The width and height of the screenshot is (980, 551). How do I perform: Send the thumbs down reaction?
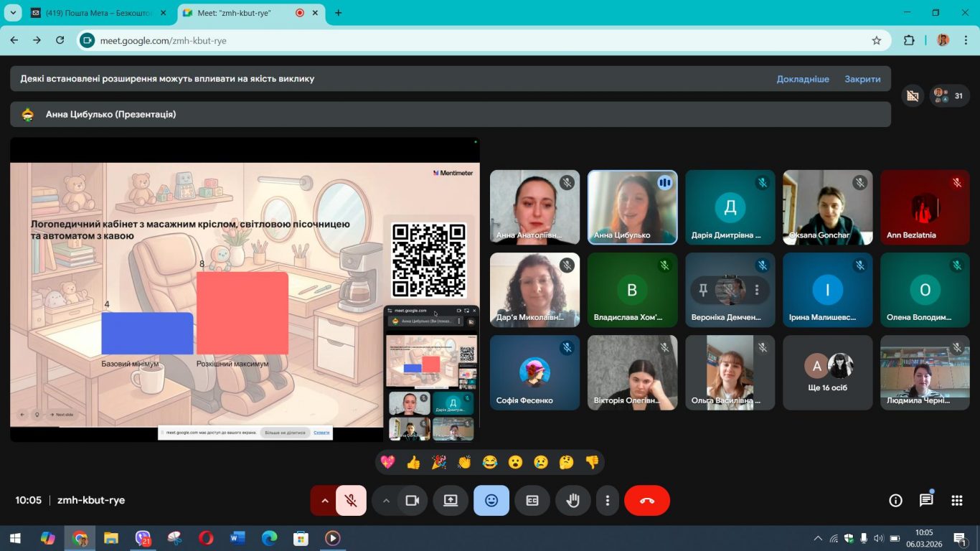pos(592,463)
